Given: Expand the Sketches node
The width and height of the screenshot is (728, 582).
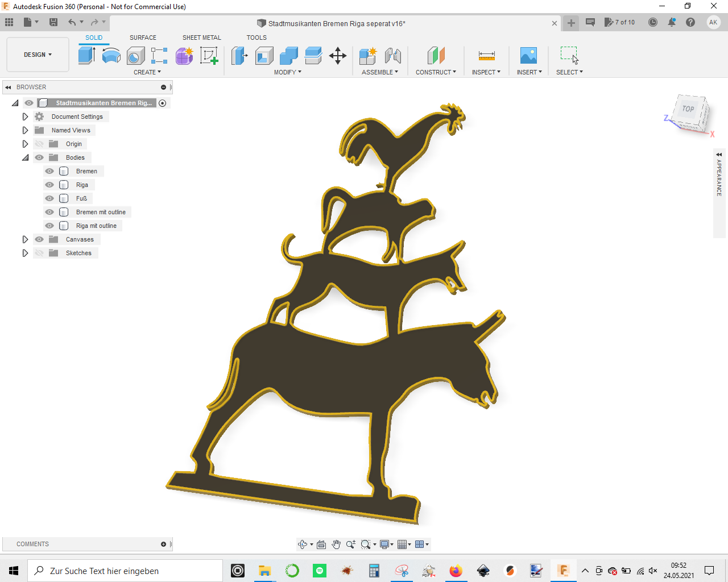Looking at the screenshot, I should point(25,253).
